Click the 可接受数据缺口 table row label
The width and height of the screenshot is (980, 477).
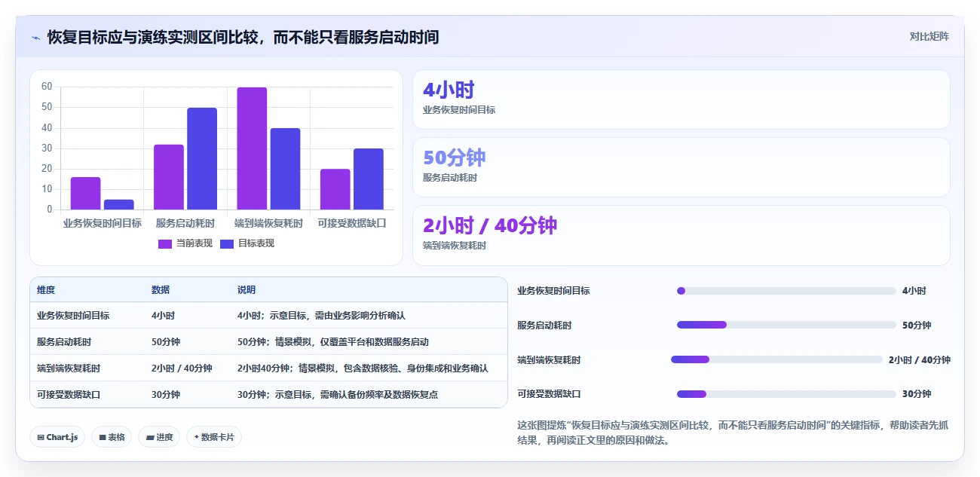pos(69,395)
